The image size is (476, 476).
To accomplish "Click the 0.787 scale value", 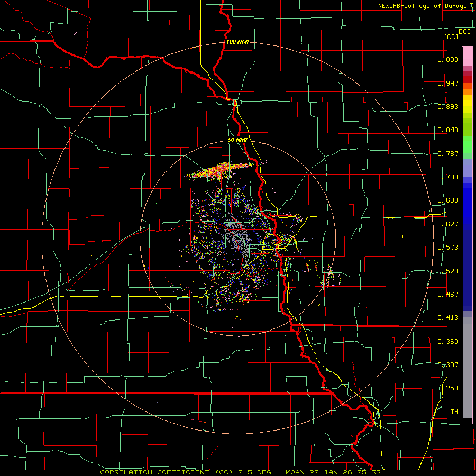I will click(x=448, y=153).
